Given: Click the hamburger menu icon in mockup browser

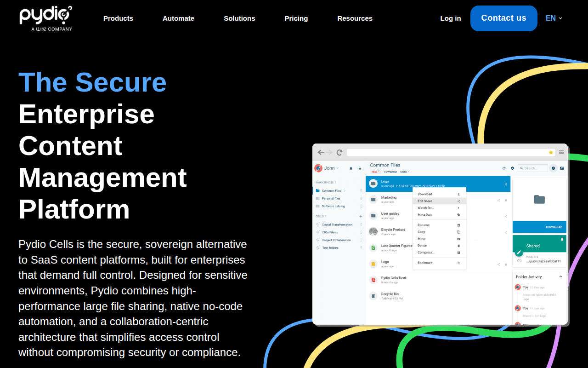Looking at the screenshot, I should [x=561, y=152].
